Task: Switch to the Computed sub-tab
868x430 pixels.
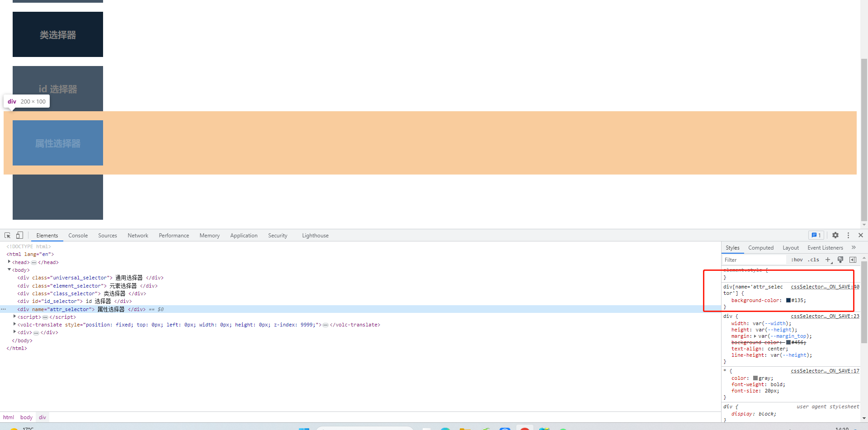Action: [x=761, y=247]
